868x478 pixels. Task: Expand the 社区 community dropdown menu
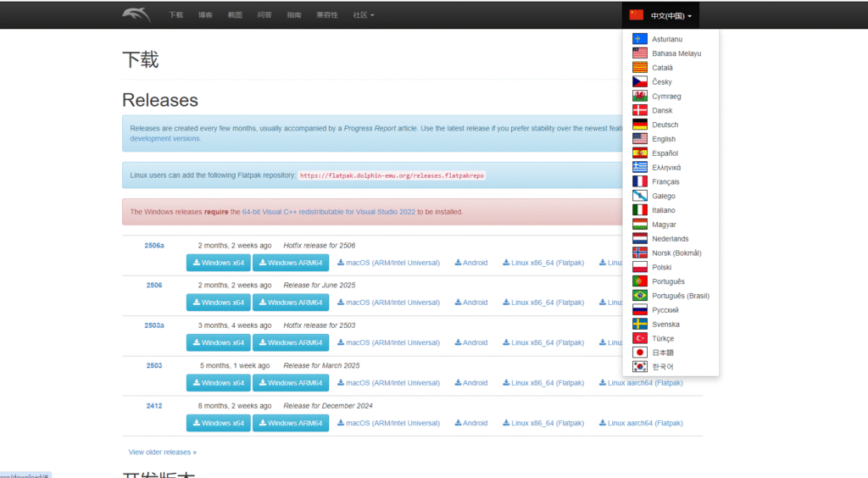coord(363,15)
